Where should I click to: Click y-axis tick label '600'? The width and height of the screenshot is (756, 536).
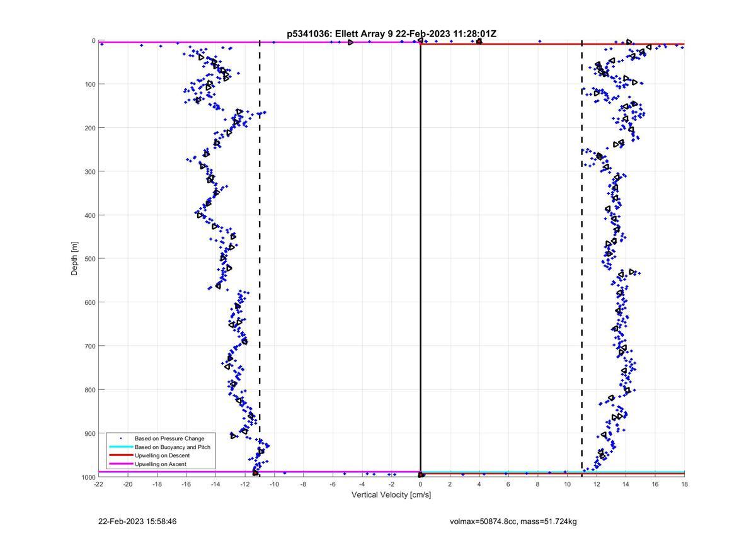tap(89, 302)
